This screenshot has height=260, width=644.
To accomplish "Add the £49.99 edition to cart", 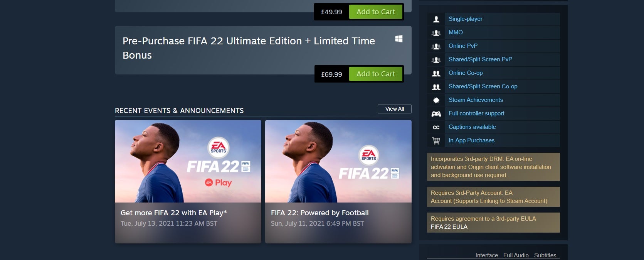I will pyautogui.click(x=375, y=12).
